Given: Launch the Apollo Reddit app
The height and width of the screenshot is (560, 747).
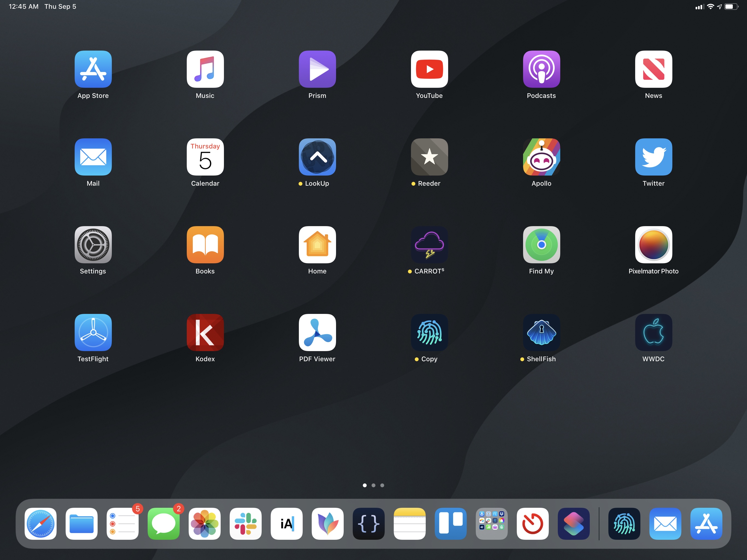Looking at the screenshot, I should pyautogui.click(x=542, y=157).
